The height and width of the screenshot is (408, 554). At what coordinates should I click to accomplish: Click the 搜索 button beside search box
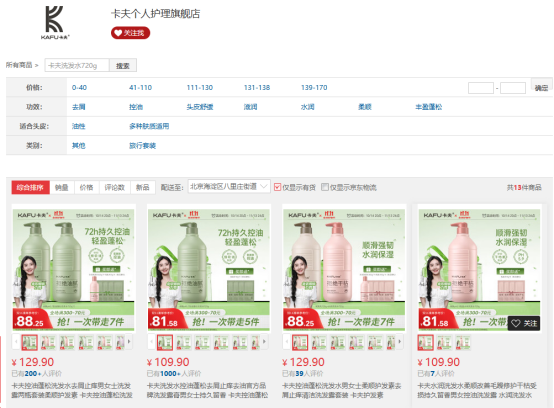tap(123, 65)
